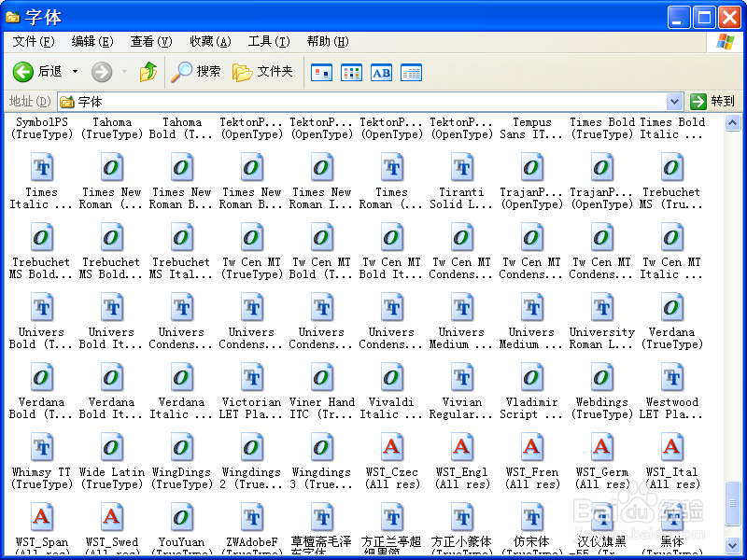
Task: Click the SymbolPS (TrueType) label
Action: (42, 129)
